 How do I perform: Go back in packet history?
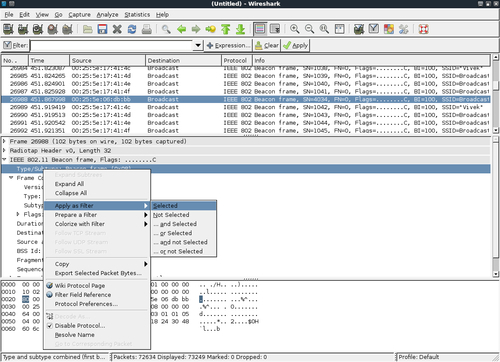point(181,29)
